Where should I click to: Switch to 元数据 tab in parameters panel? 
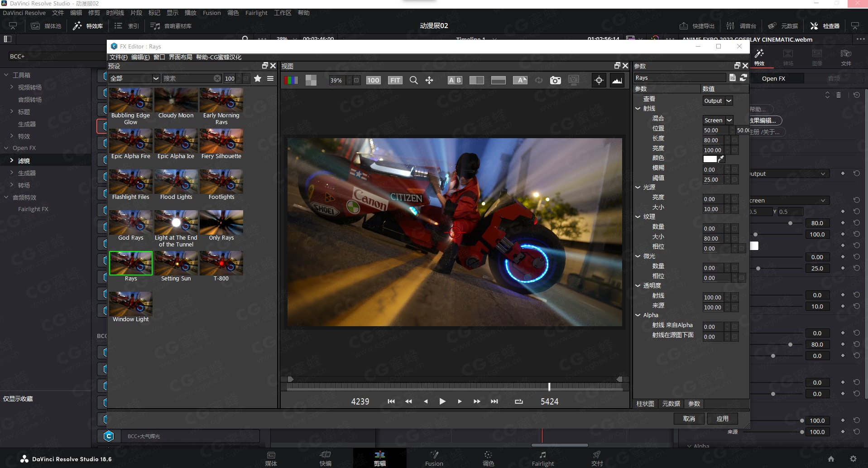click(x=671, y=404)
